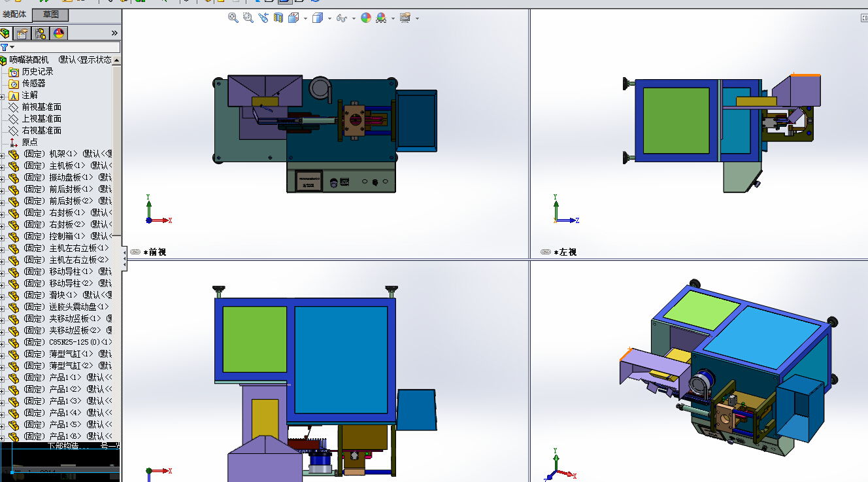Image resolution: width=868 pixels, height=482 pixels.
Task: Click the 传感器 folder icon
Action: coord(14,84)
